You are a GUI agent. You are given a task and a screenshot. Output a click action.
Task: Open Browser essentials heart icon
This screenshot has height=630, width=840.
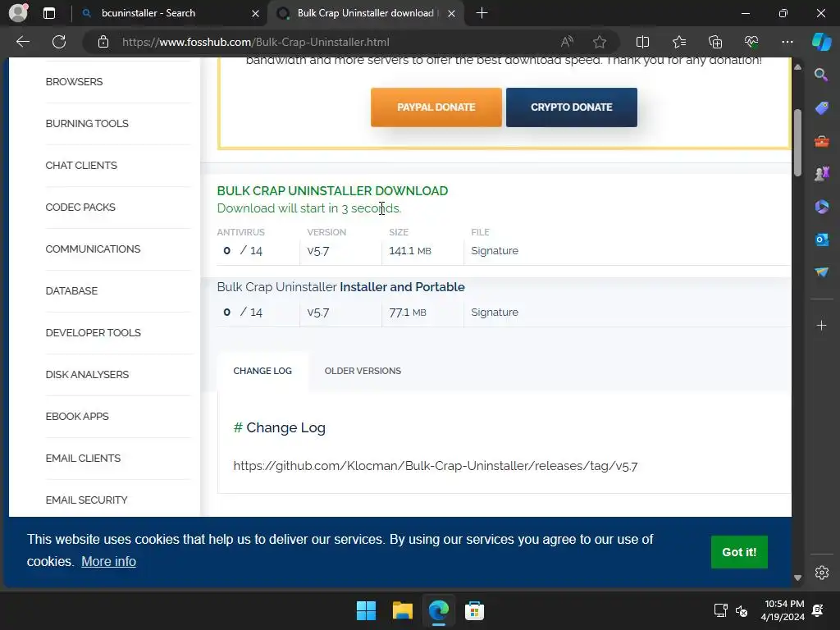(x=751, y=42)
